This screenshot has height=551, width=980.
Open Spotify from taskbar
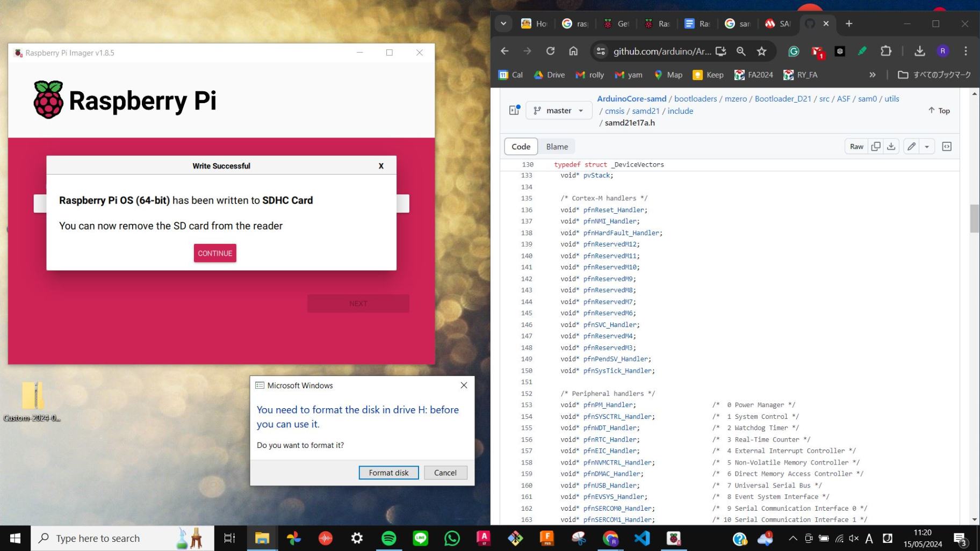coord(388,538)
